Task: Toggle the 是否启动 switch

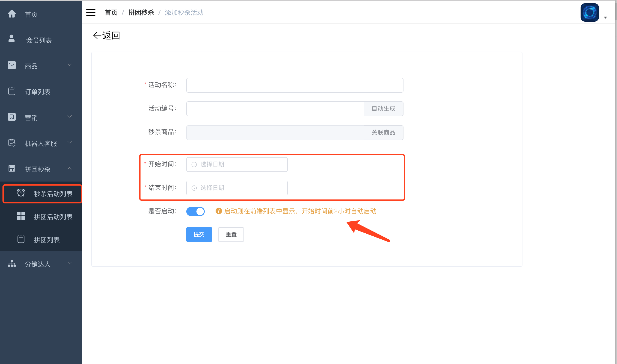Action: tap(195, 211)
